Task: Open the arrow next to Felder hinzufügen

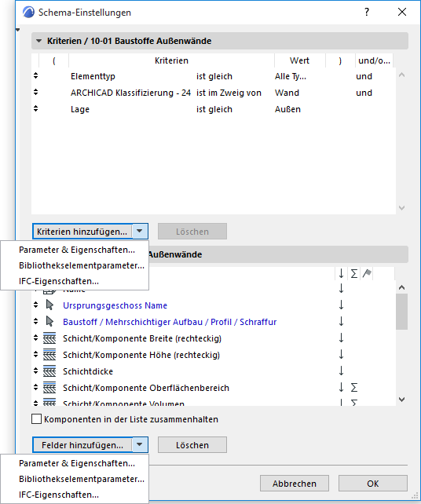Action: 140,444
